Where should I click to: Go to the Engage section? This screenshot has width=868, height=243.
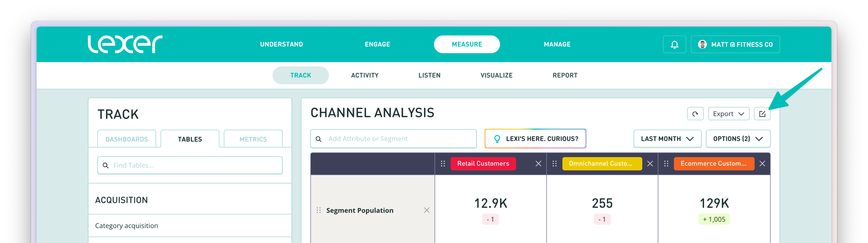(377, 44)
